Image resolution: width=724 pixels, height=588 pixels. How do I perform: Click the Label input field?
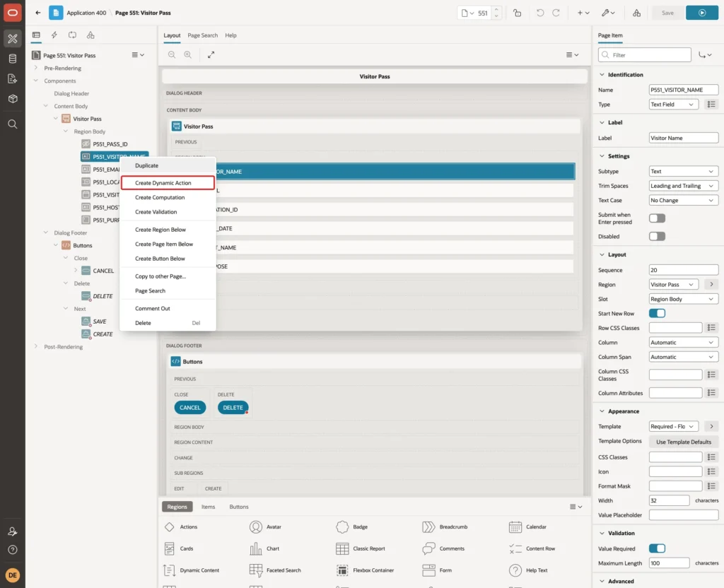[x=684, y=138]
